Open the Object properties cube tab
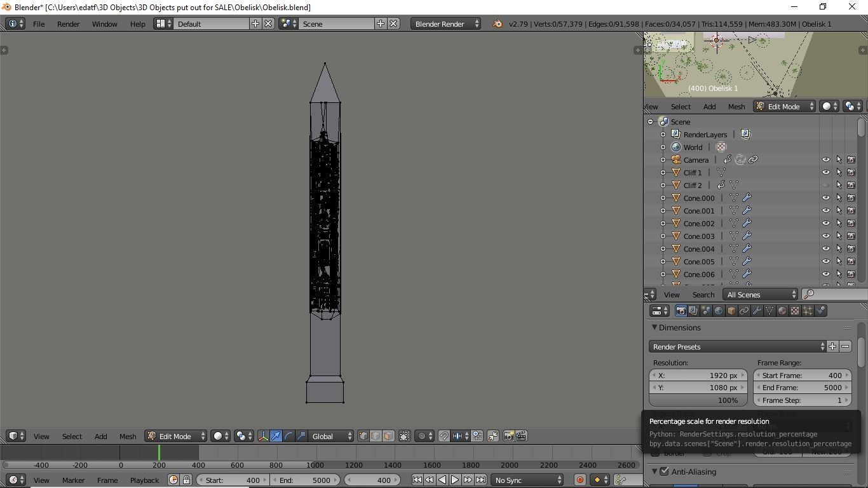The image size is (868, 488). (x=731, y=311)
